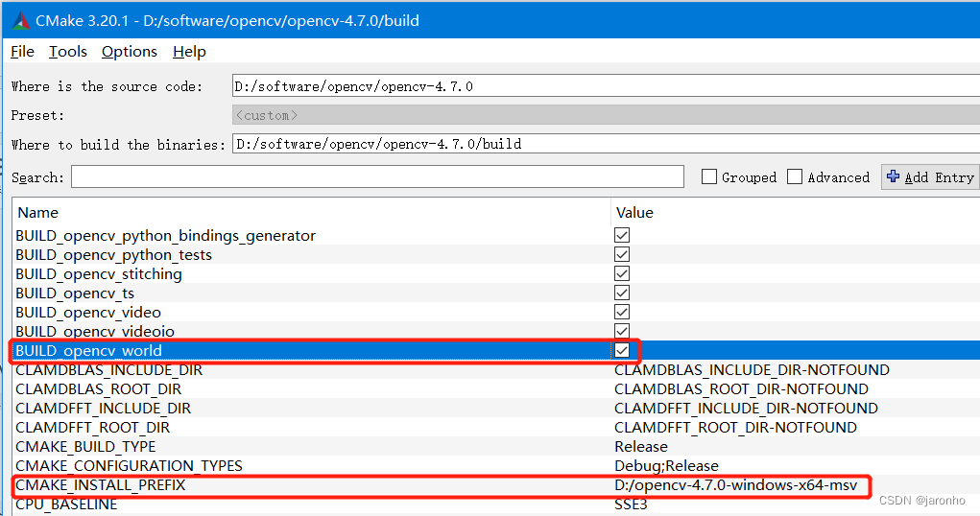The image size is (980, 516).
Task: Open the Help menu
Action: point(189,51)
